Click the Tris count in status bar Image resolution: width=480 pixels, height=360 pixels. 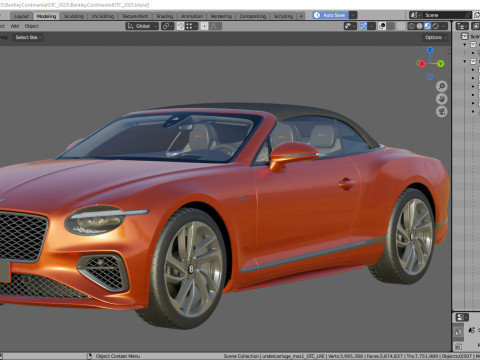coord(422,356)
